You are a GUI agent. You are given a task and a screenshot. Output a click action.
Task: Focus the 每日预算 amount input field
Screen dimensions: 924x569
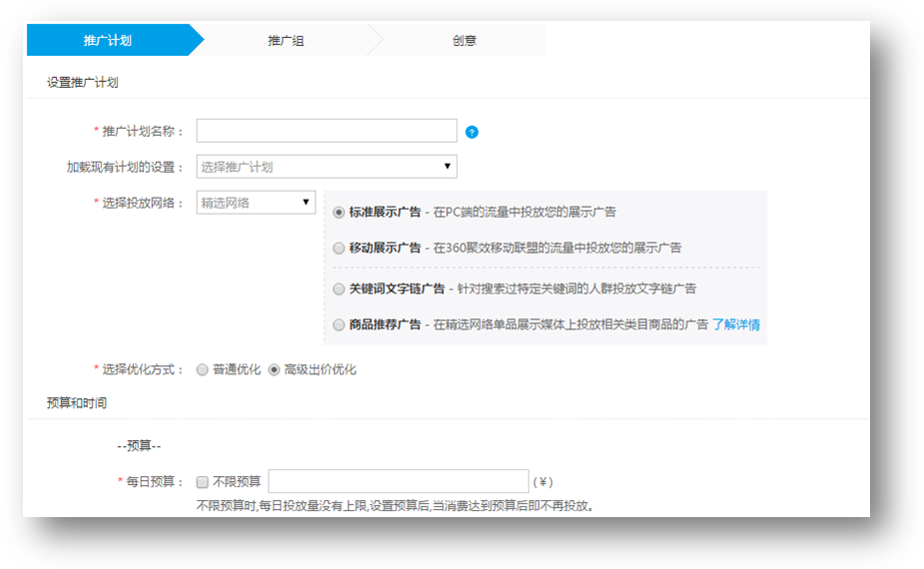(x=399, y=481)
